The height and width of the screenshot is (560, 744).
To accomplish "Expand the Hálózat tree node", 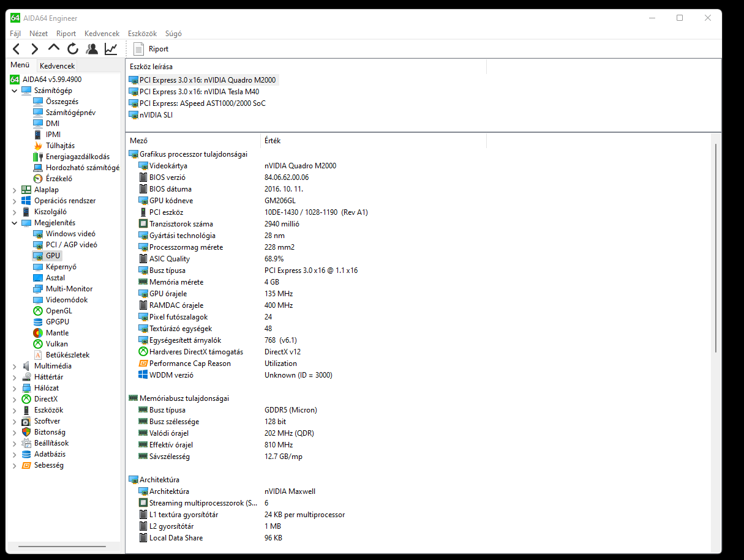I will click(x=15, y=388).
